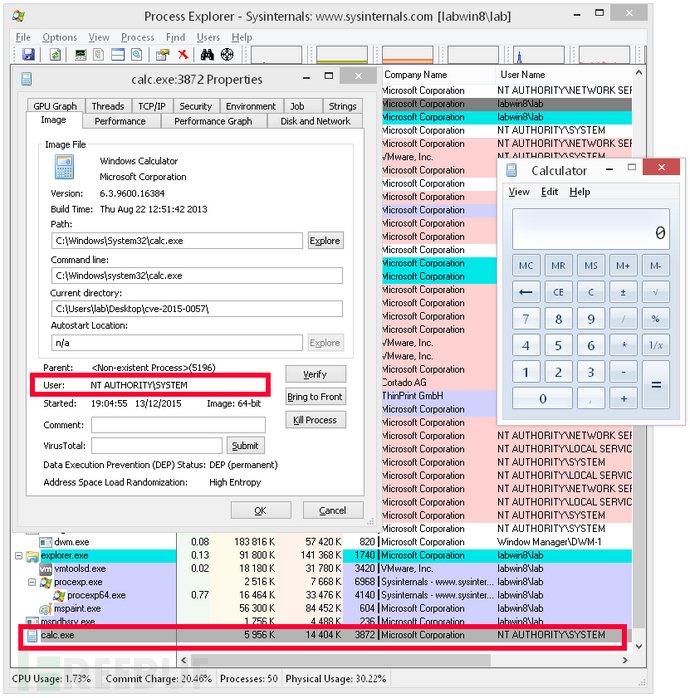690x698 pixels.
Task: Click the red X Kill Process icon
Action: (183, 55)
